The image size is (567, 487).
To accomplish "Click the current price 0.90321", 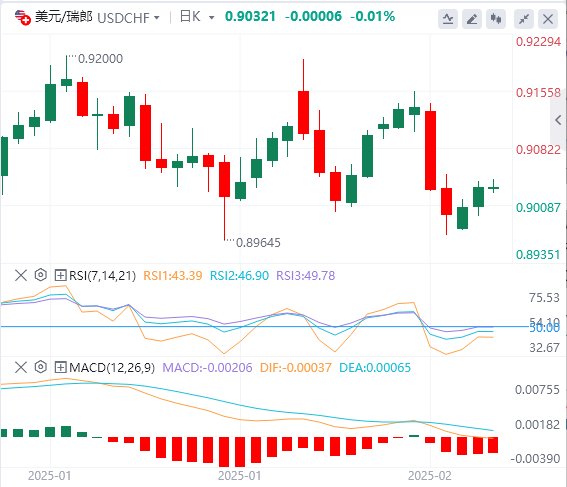I will click(250, 17).
